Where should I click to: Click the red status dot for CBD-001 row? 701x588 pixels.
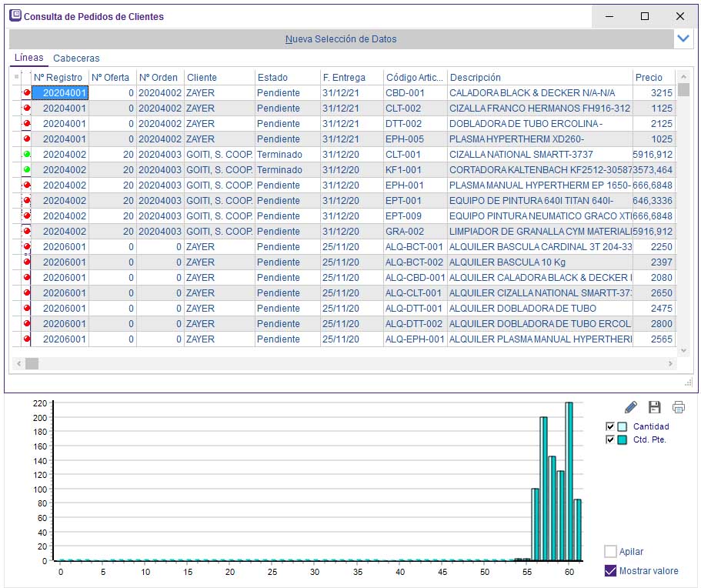tap(27, 92)
